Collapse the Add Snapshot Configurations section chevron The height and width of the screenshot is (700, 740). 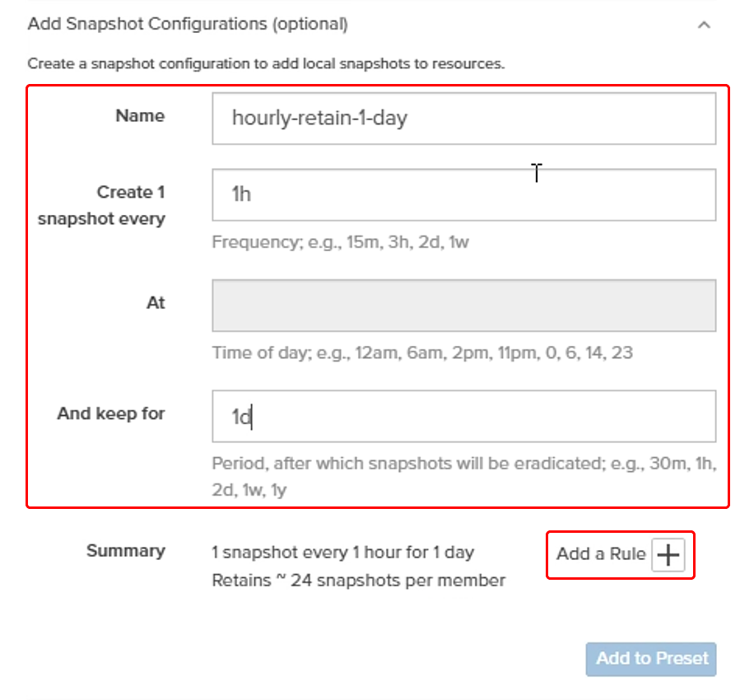coord(704,25)
